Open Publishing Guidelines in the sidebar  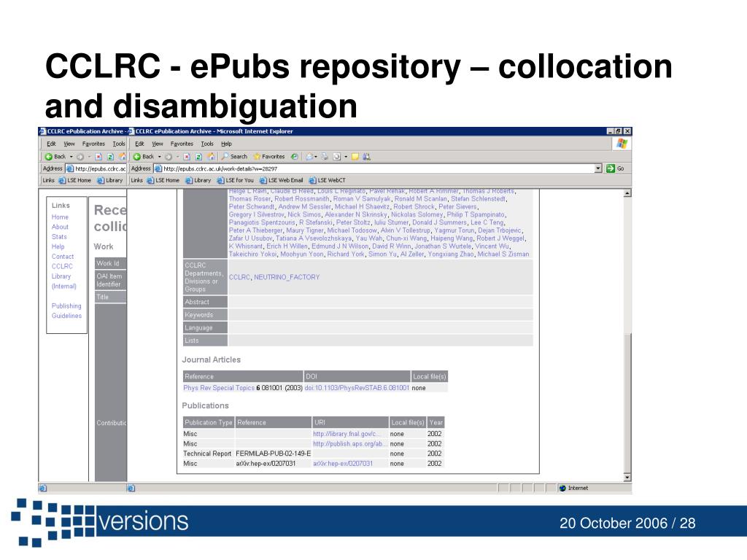tap(66, 311)
